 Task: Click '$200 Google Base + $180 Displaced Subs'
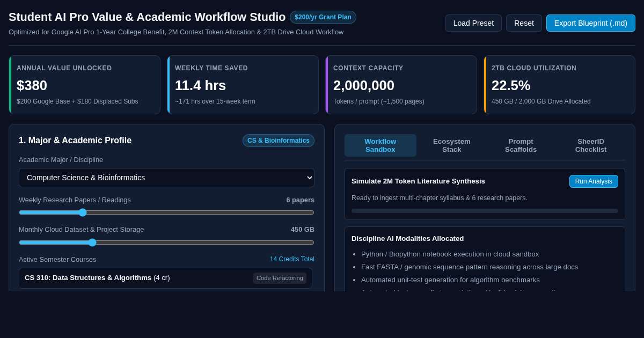click(x=77, y=101)
